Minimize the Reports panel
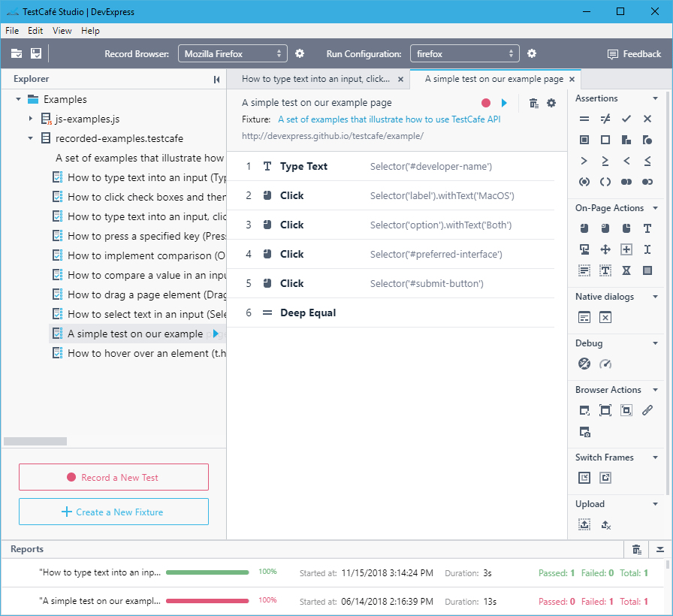The width and height of the screenshot is (673, 616). (x=660, y=549)
